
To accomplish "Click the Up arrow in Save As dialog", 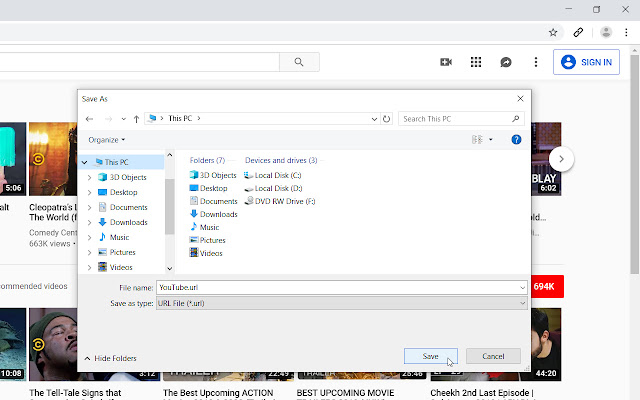I will point(136,119).
